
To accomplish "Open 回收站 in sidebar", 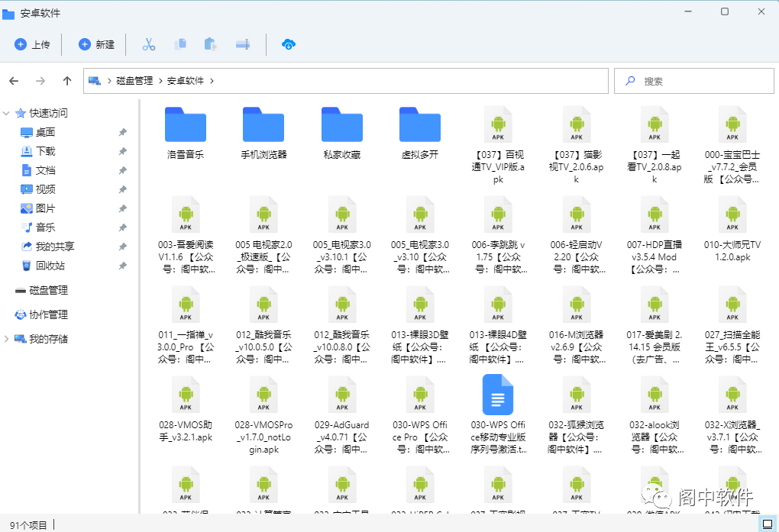I will pos(43,266).
